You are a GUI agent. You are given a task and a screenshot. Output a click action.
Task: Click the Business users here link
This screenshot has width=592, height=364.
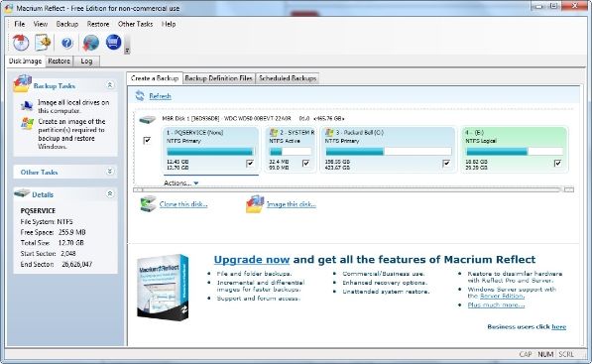click(x=558, y=326)
